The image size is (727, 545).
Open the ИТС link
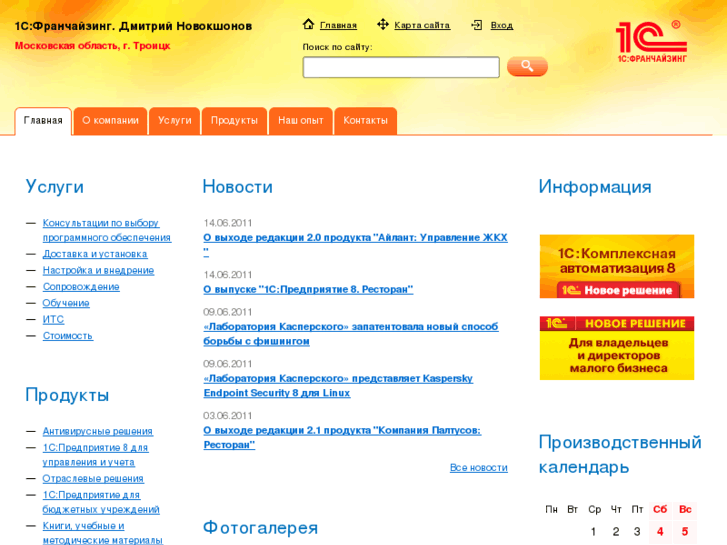53,319
